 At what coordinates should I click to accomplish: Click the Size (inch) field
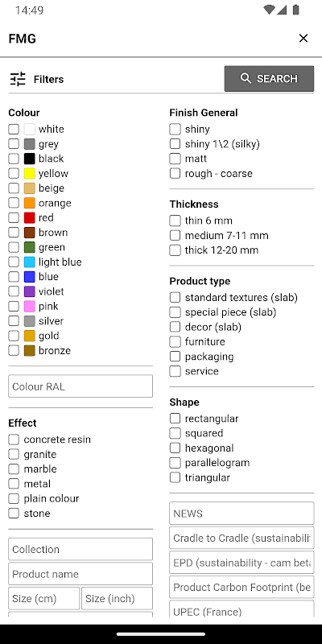[117, 598]
